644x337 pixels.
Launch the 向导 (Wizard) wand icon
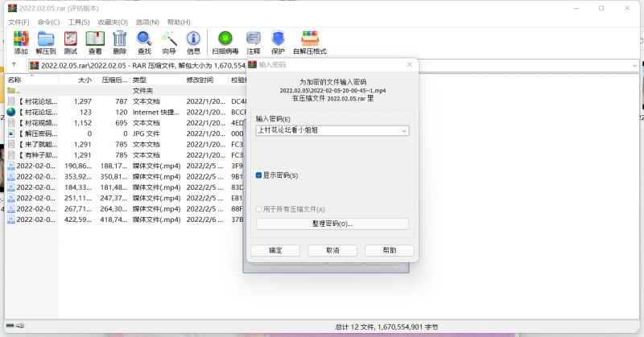(x=169, y=42)
